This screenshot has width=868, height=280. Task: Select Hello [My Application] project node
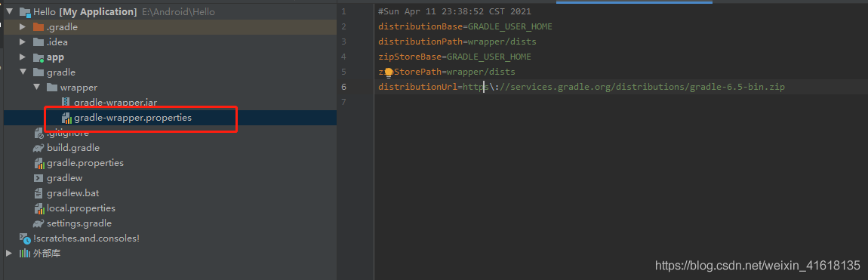click(85, 11)
